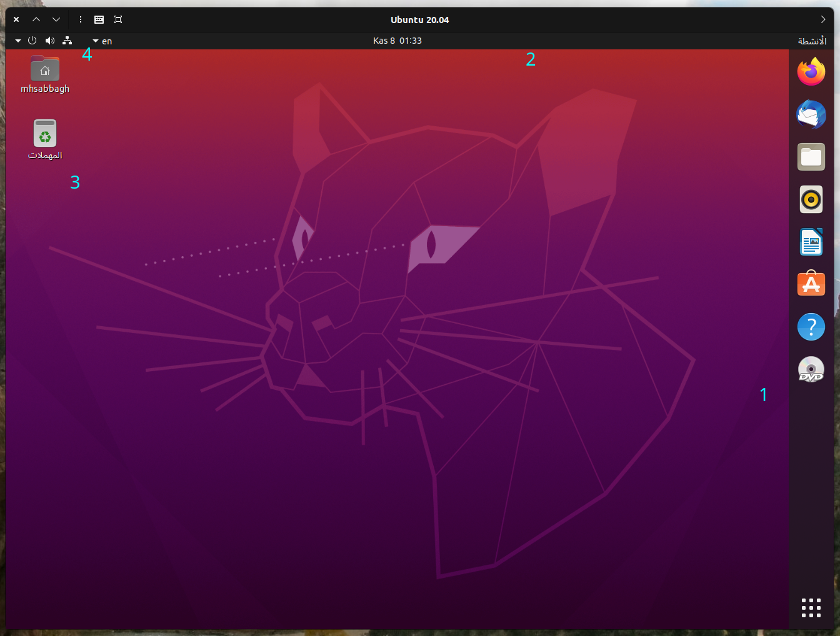Open the clock showing Kas 8 01:33
840x636 pixels.
(397, 41)
